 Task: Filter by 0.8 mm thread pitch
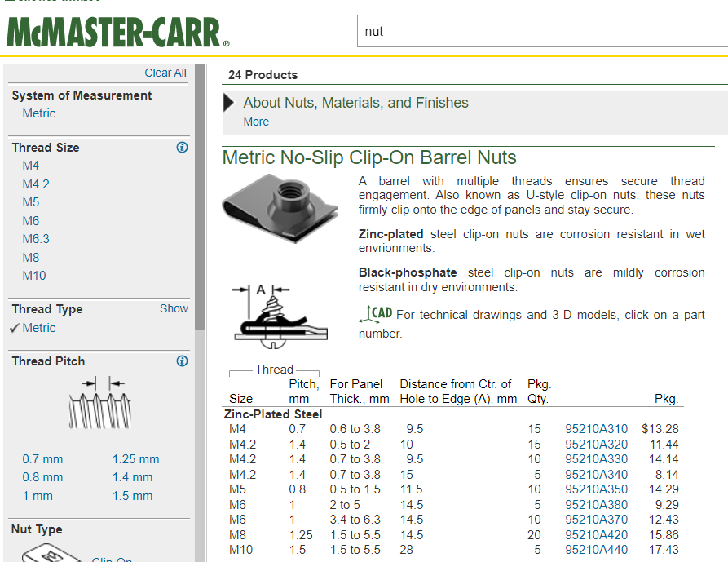point(42,477)
